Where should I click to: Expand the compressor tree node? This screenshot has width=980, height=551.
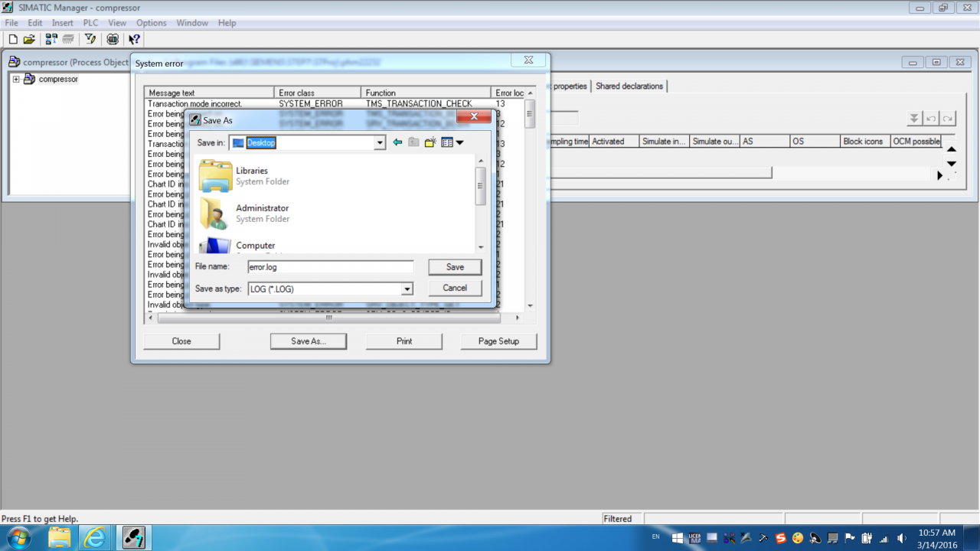pos(16,80)
